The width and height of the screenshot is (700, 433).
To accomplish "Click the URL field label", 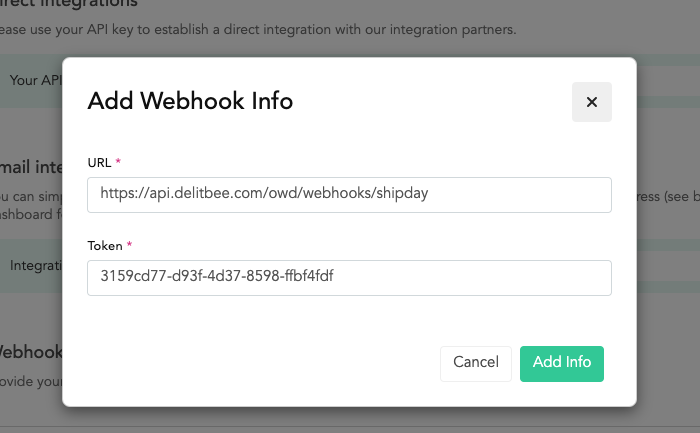I will click(x=99, y=163).
